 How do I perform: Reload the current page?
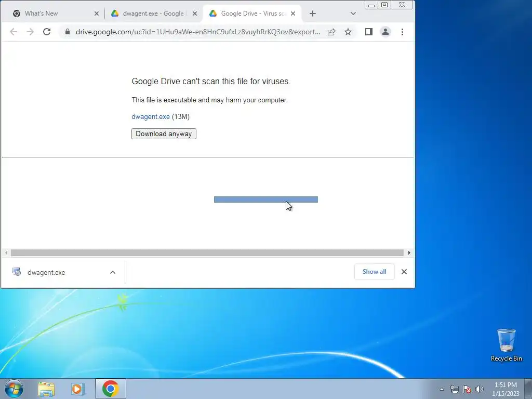[47, 32]
